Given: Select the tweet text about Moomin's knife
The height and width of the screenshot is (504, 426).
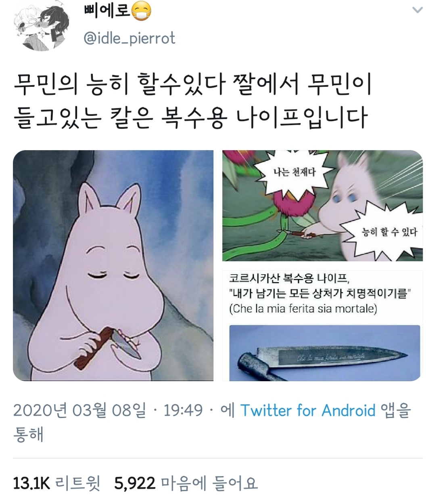Looking at the screenshot, I should pyautogui.click(x=192, y=101).
